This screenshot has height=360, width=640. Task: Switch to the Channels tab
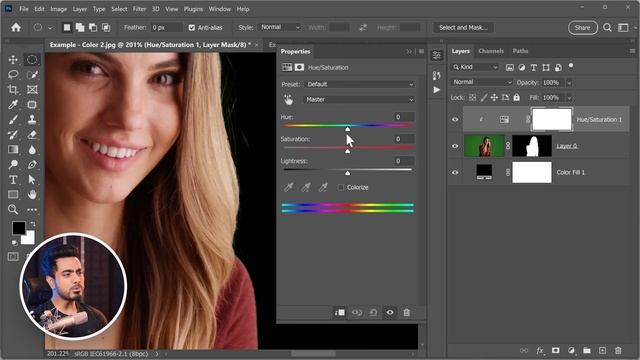tap(491, 51)
